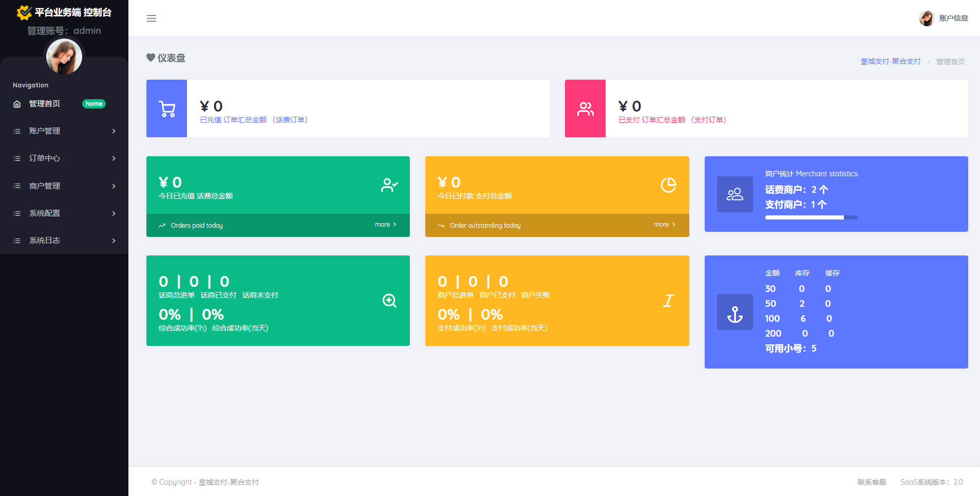
Task: Toggle the hamburger sidebar menu
Action: 152,19
